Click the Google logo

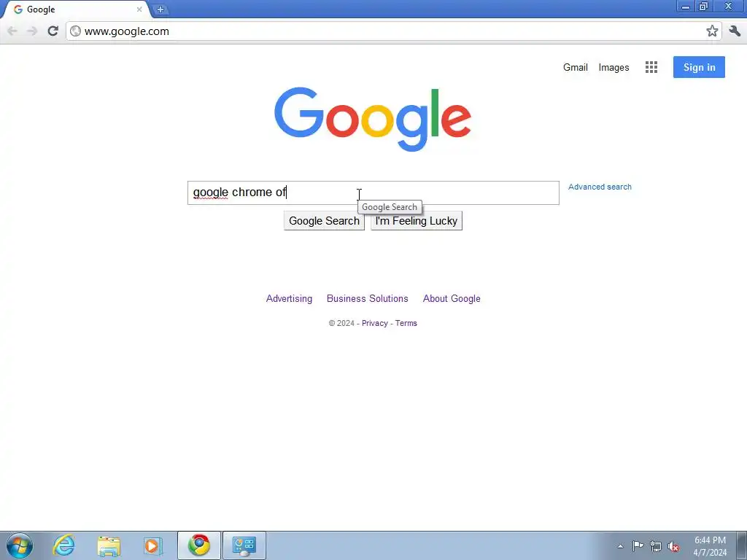373,119
